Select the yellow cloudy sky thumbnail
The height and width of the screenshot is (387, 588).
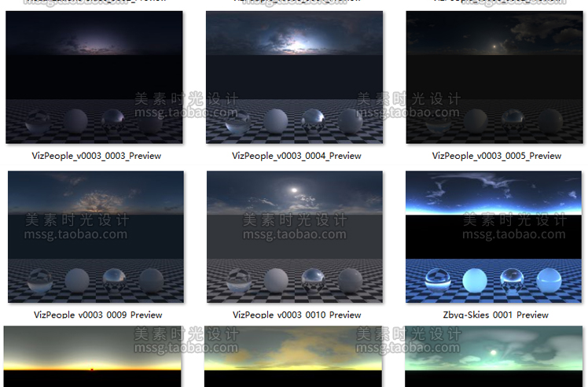click(x=293, y=356)
